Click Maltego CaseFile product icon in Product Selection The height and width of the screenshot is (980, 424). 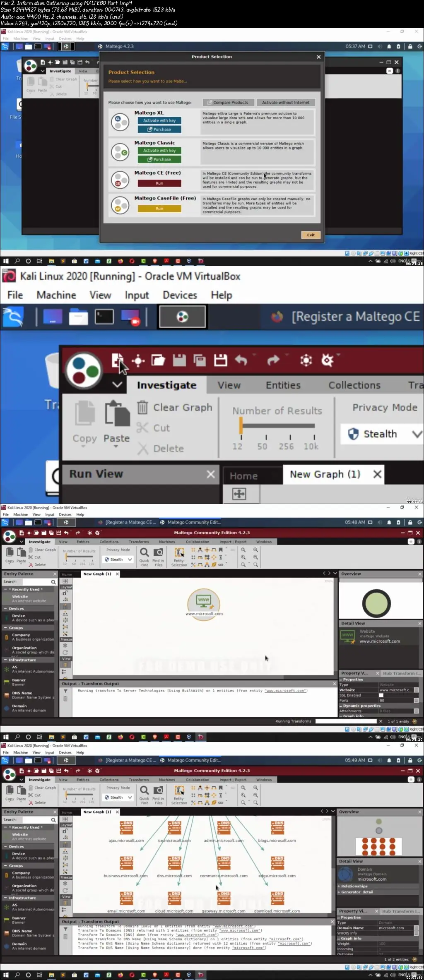(x=120, y=205)
